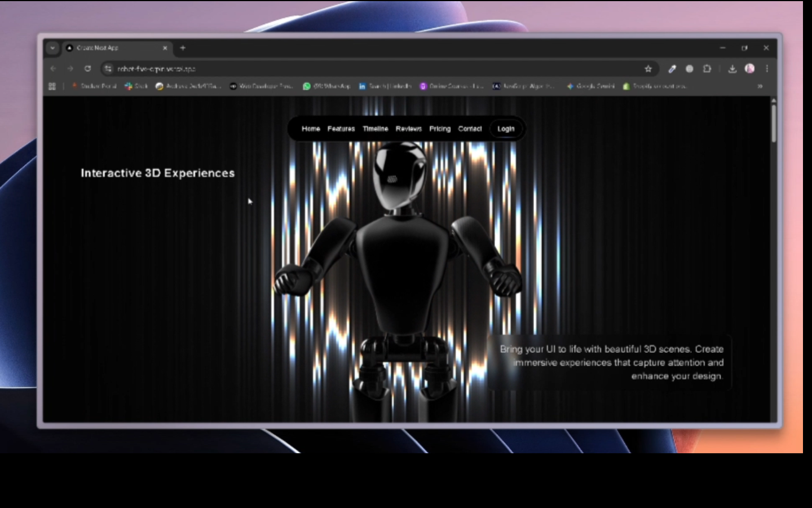
Task: Open the apps grid in bookmarks bar
Action: (52, 86)
